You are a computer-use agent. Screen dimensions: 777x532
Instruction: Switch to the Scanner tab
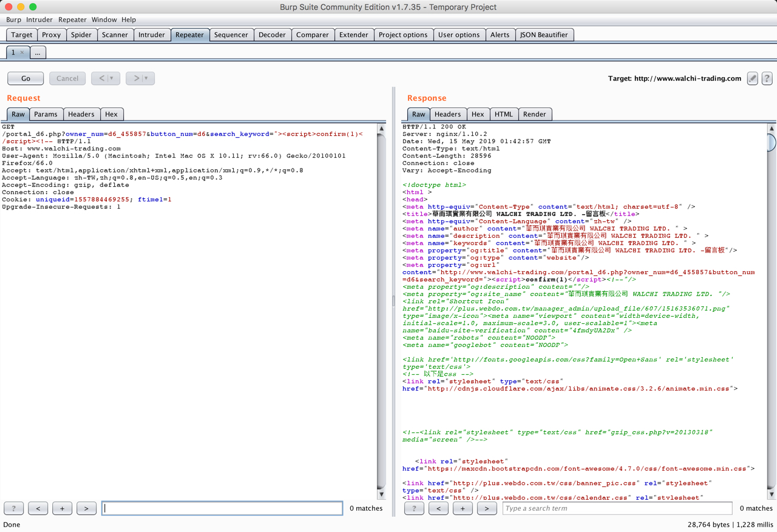[x=115, y=35]
